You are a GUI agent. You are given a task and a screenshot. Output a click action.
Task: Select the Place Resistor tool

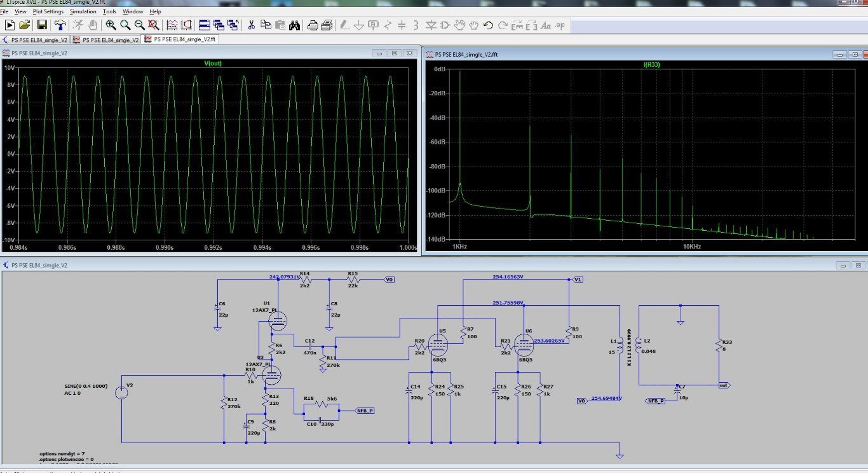[x=388, y=25]
